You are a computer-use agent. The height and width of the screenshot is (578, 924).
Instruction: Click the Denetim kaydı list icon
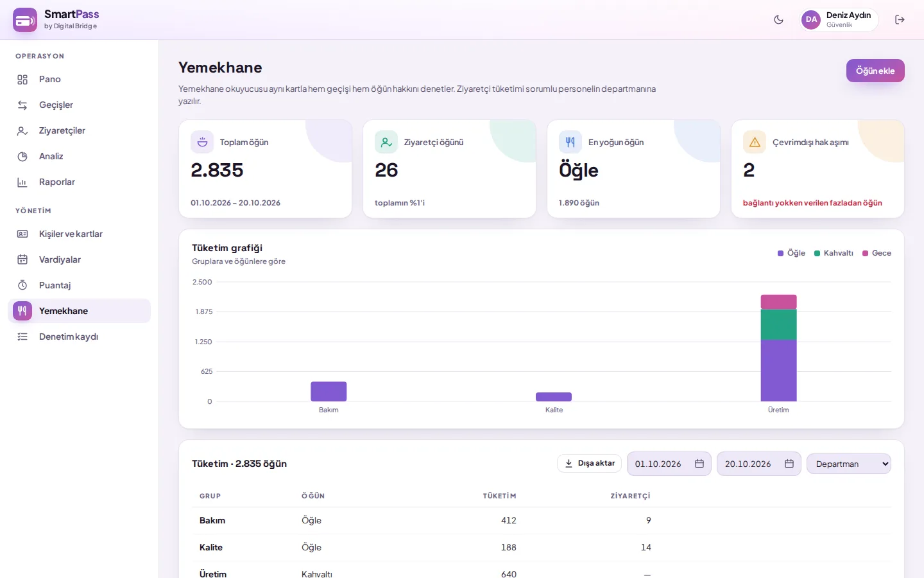point(22,337)
